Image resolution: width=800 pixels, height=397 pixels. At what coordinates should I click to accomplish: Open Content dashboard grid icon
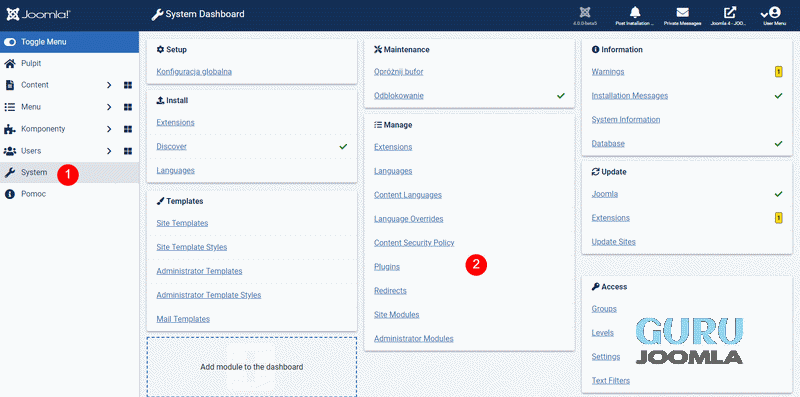[128, 85]
